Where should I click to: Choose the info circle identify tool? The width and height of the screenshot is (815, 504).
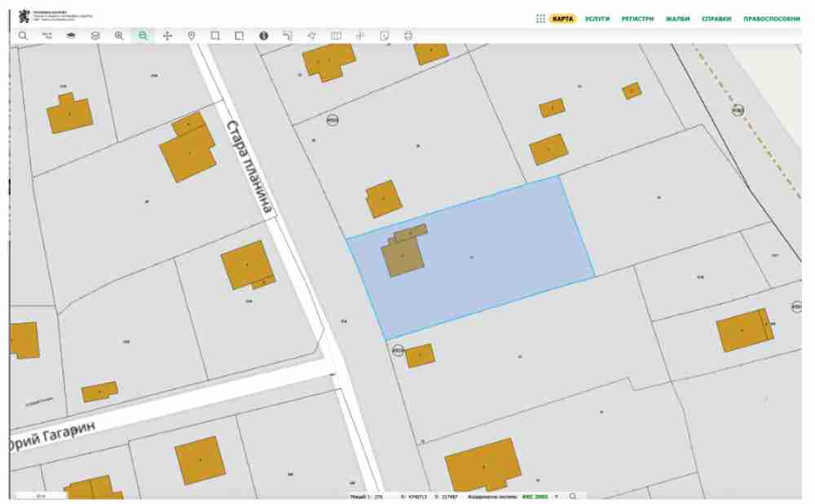(x=263, y=36)
